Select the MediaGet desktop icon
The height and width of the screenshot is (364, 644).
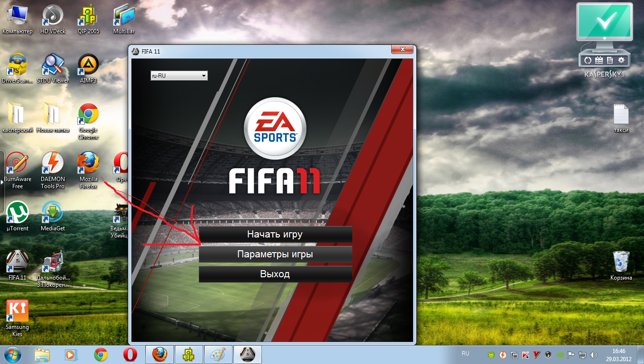(x=53, y=216)
